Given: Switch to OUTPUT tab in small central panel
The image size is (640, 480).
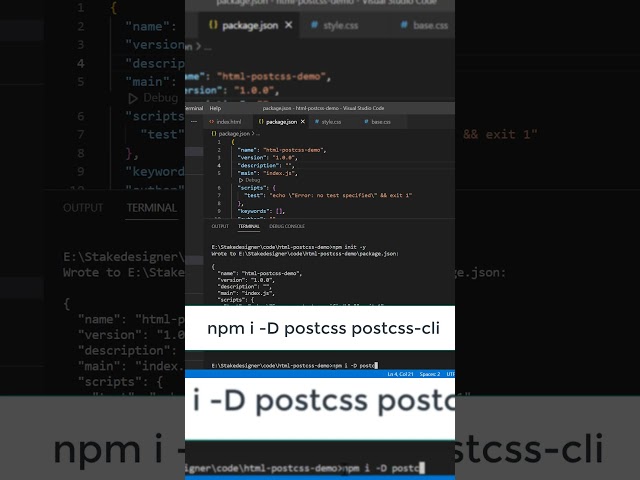Looking at the screenshot, I should tap(220, 226).
